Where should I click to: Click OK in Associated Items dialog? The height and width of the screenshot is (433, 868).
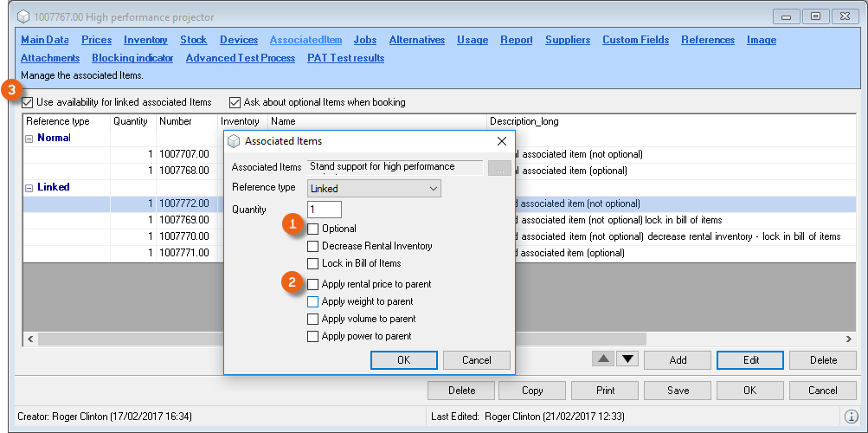pos(403,360)
